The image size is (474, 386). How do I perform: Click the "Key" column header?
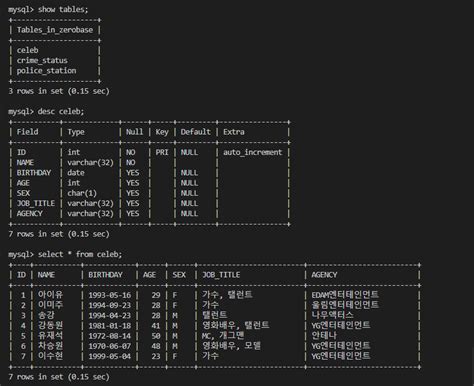click(162, 132)
